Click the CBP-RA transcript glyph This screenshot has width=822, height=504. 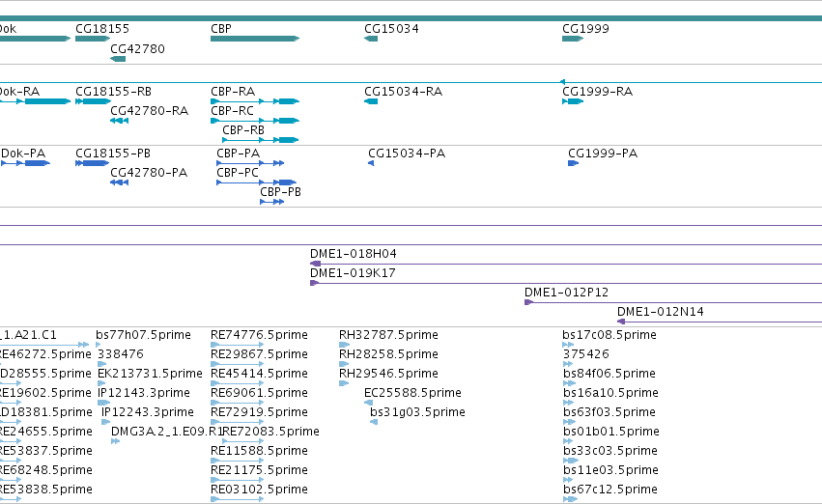(255, 101)
